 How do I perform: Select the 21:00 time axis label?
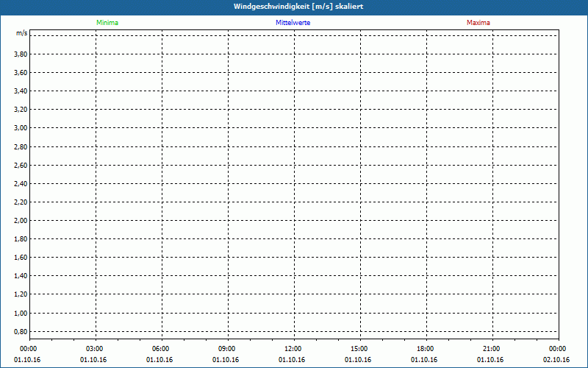pyautogui.click(x=491, y=349)
